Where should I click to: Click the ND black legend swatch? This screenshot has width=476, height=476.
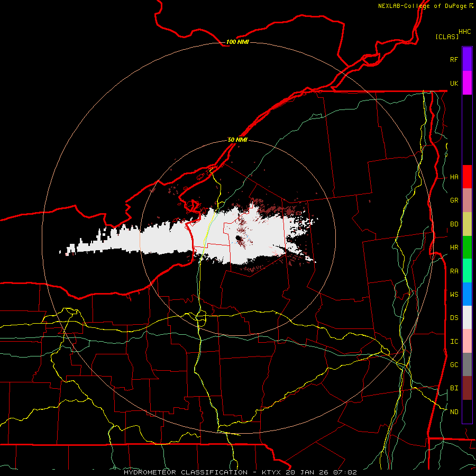467,411
